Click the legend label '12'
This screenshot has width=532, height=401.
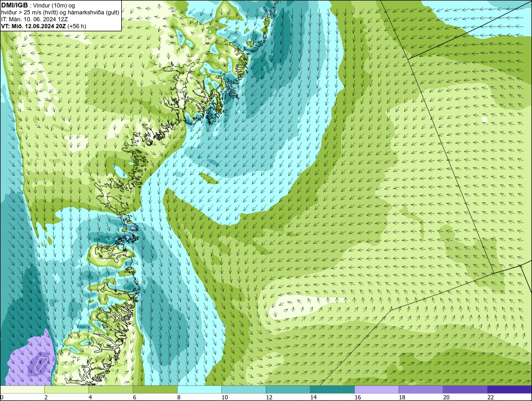[x=269, y=398]
